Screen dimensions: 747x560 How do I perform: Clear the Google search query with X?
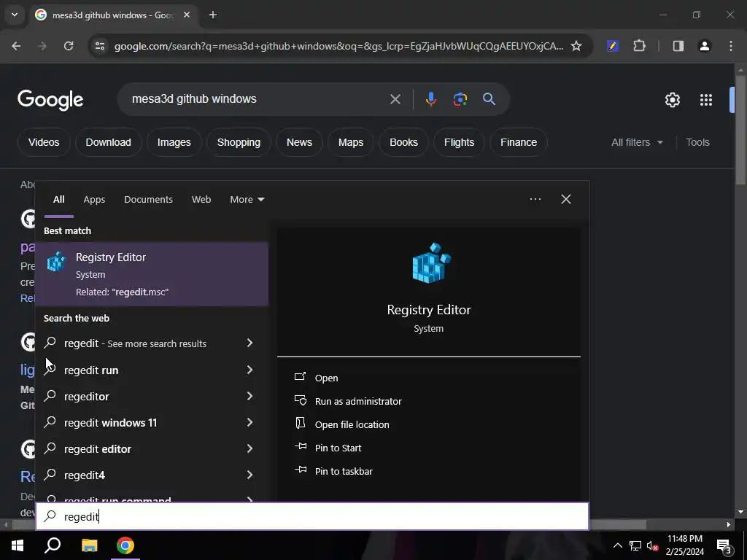point(395,99)
